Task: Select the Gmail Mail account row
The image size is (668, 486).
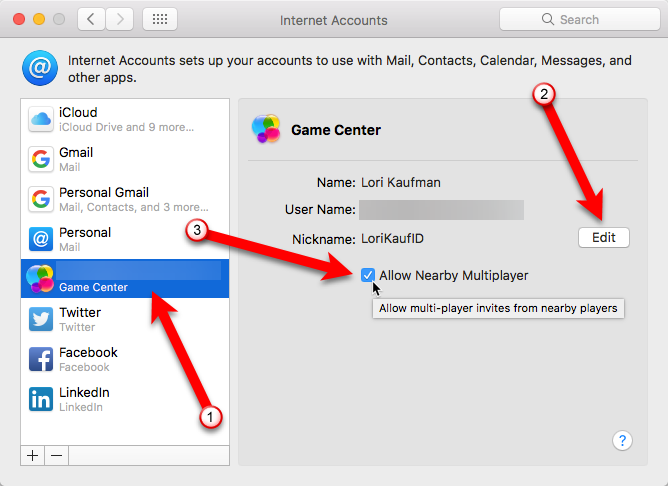Action: point(125,159)
